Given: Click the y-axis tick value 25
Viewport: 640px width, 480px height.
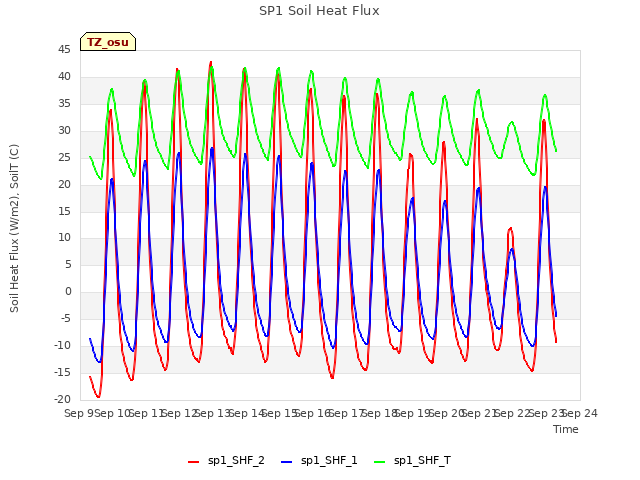Looking at the screenshot, I should coord(64,157).
